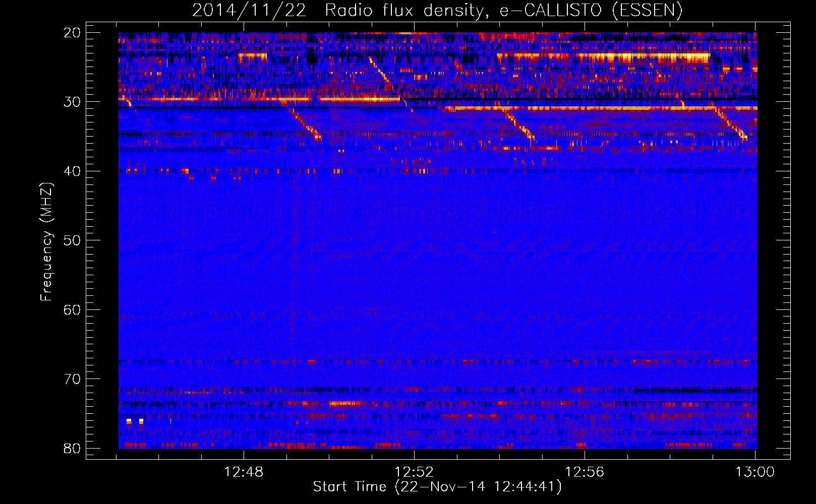Click the 12:48 time tick label

(x=244, y=472)
